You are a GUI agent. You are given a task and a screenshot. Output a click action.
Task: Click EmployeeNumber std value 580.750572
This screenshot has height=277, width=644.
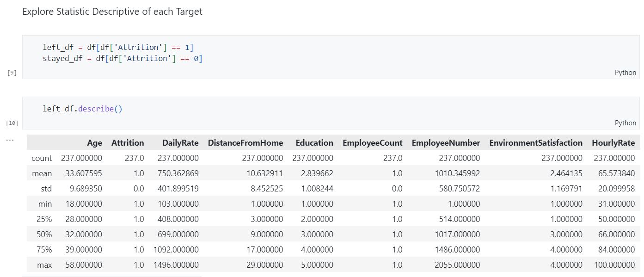point(460,189)
